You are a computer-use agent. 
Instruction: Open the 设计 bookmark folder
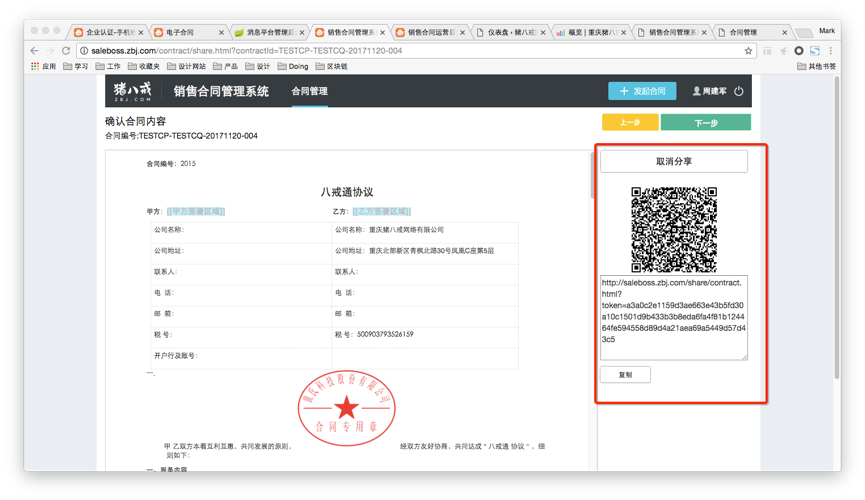tap(258, 66)
